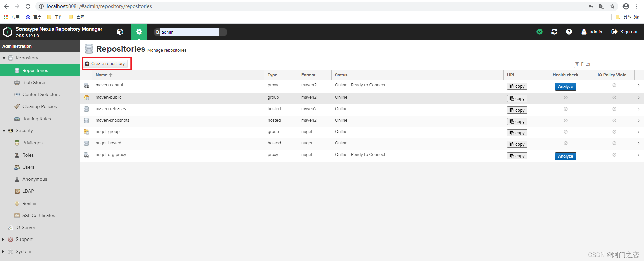The image size is (644, 261).
Task: Copy URL of maven-public repository
Action: (517, 99)
